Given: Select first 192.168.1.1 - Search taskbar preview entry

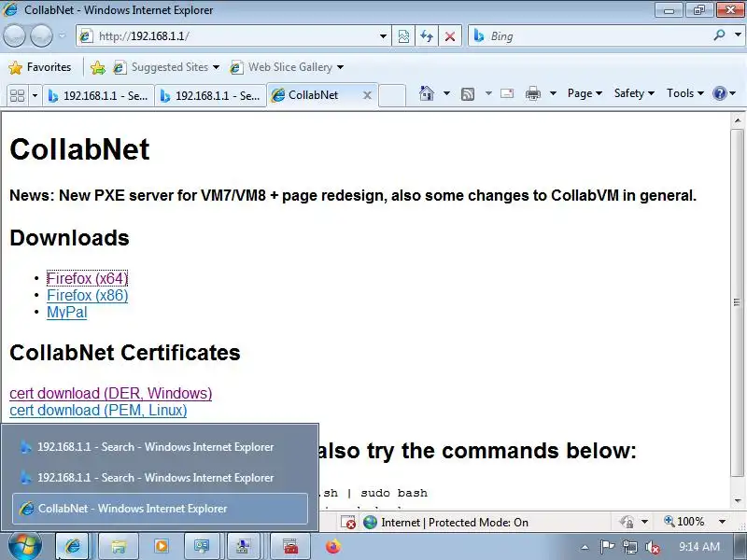Looking at the screenshot, I should click(160, 447).
